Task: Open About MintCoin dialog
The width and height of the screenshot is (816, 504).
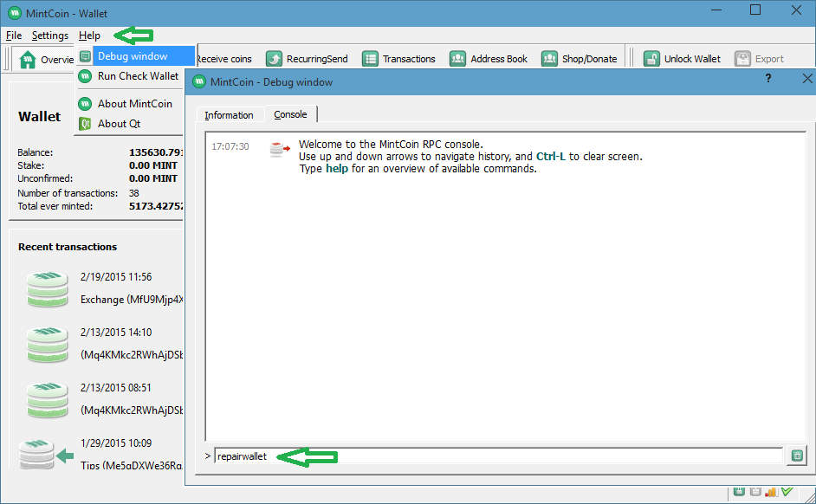Action: coord(130,104)
